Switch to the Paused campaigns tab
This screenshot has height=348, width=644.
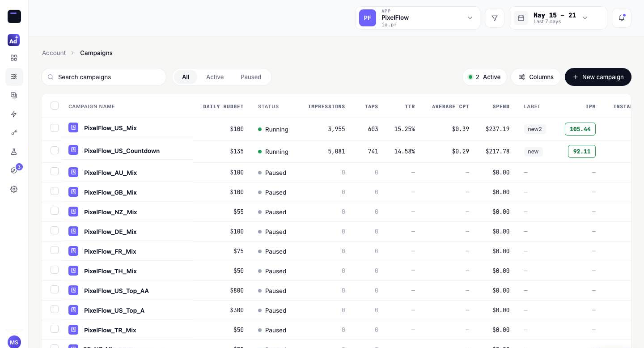pyautogui.click(x=251, y=77)
